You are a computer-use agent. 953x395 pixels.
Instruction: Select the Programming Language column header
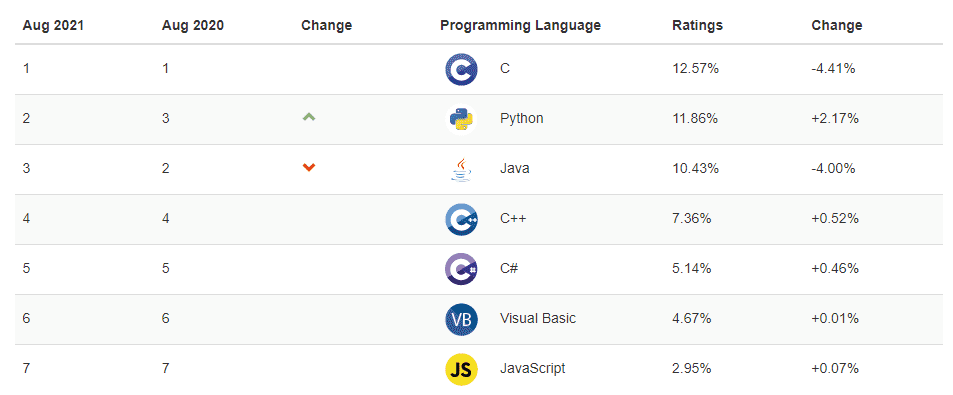[520, 26]
